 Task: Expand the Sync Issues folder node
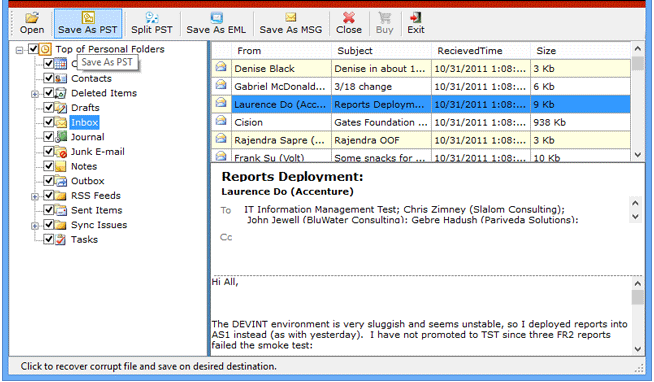click(x=35, y=226)
